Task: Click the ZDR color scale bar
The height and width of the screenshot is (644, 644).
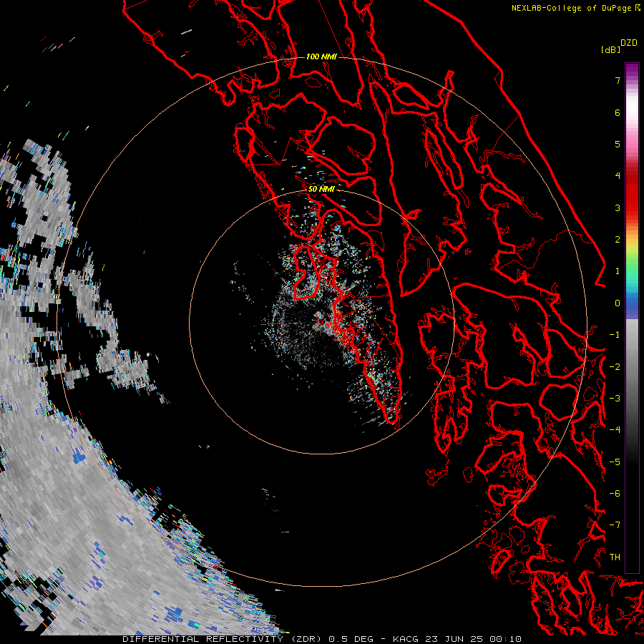Action: 632,318
